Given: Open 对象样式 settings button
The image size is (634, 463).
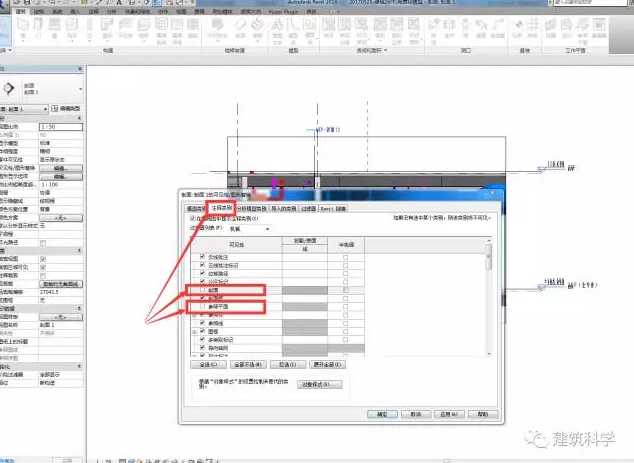Looking at the screenshot, I should [320, 385].
